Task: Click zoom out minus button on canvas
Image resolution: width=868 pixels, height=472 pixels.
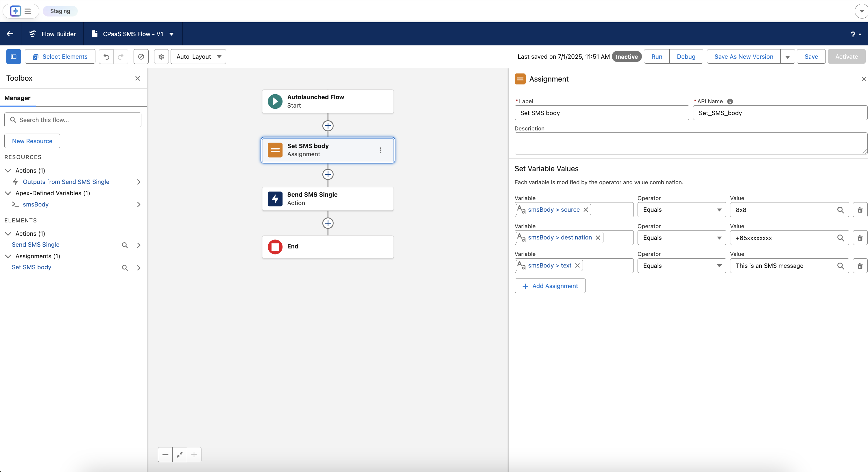Action: point(165,455)
